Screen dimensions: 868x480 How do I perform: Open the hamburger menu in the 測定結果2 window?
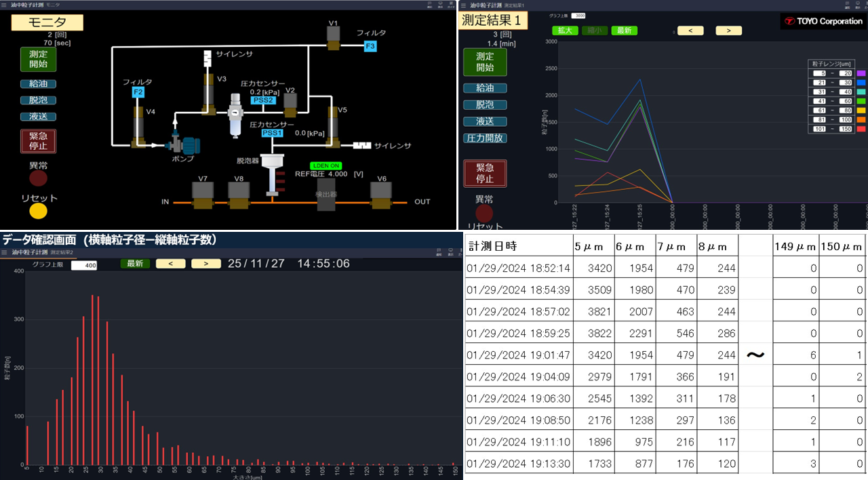pyautogui.click(x=5, y=252)
